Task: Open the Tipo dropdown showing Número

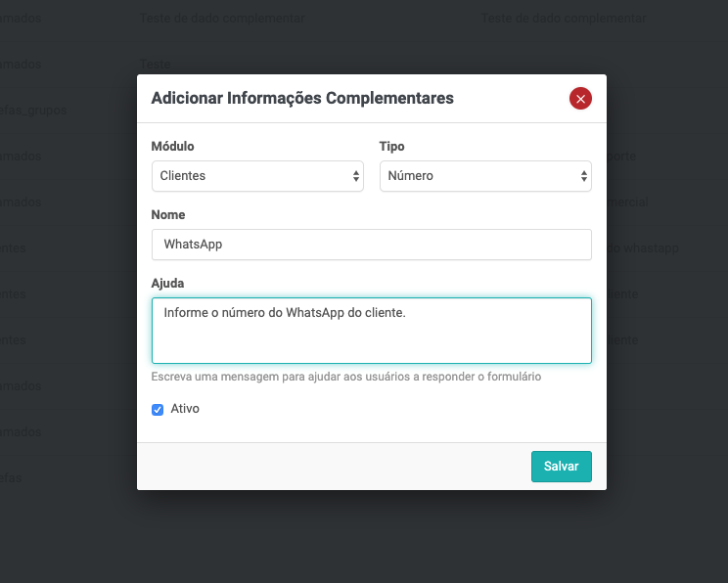Action: pyautogui.click(x=478, y=176)
